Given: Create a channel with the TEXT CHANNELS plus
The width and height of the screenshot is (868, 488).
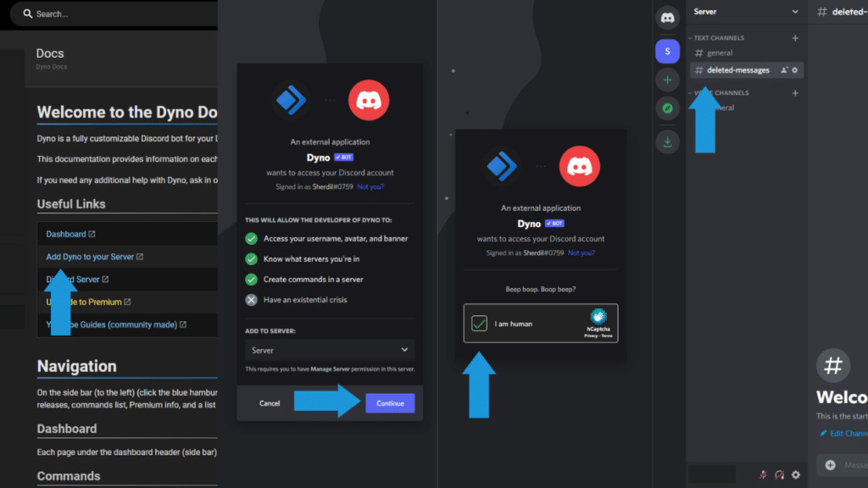Looking at the screenshot, I should 795,38.
